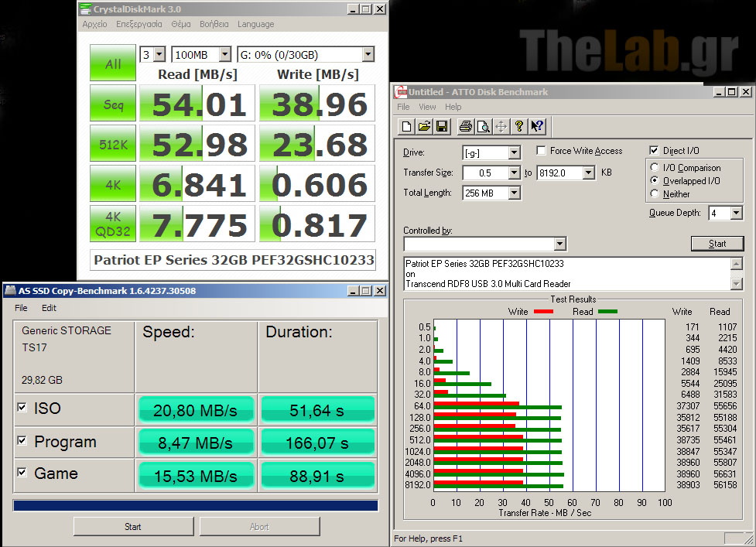
Task: Open Print Preview in ATTO toolbar
Action: pyautogui.click(x=483, y=126)
